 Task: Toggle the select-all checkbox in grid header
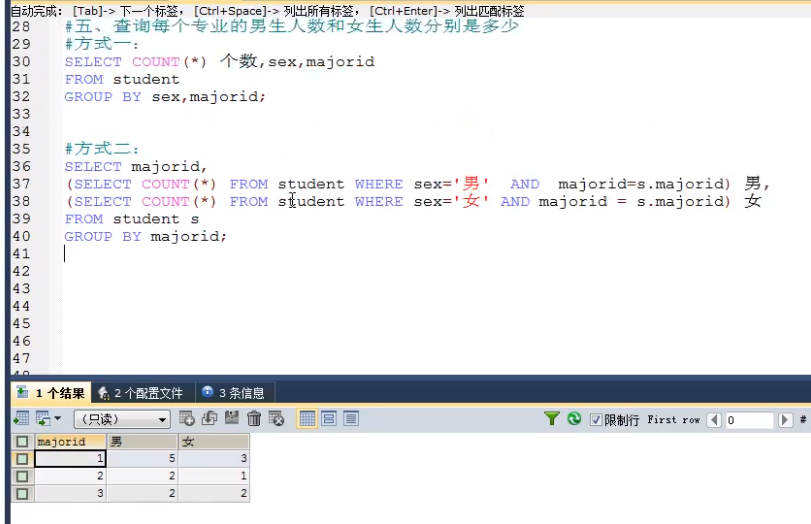click(22, 441)
